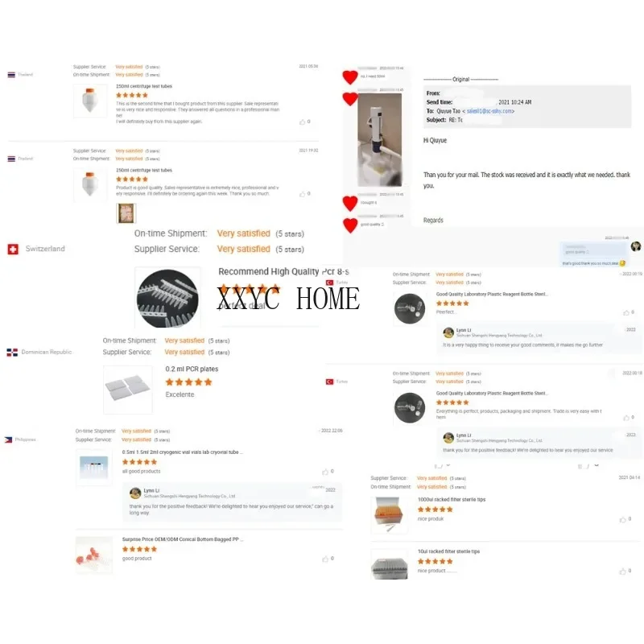Click Lynn Li's avatar in cryogenic vial reply
644x644 pixels.
135,493
